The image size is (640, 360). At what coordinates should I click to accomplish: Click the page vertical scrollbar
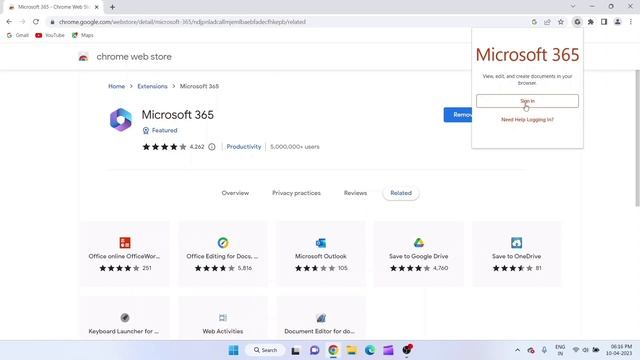[x=637, y=138]
